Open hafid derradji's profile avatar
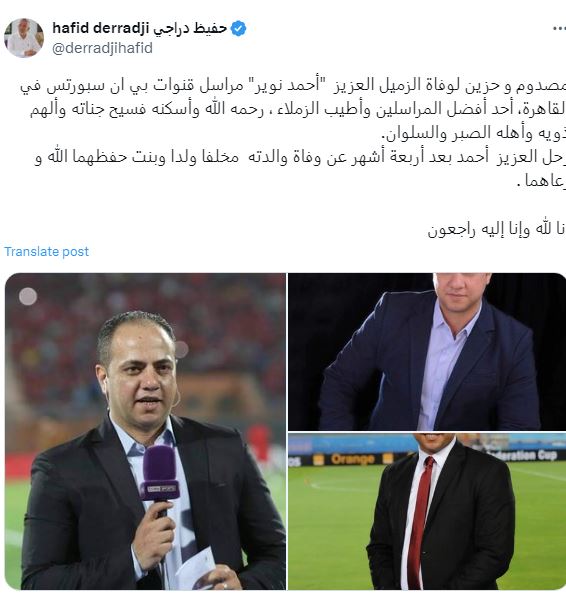This screenshot has width=566, height=594. click(x=24, y=38)
